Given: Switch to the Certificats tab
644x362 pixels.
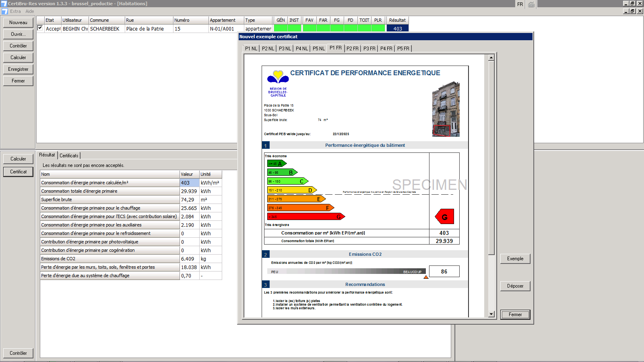Looking at the screenshot, I should pos(69,156).
